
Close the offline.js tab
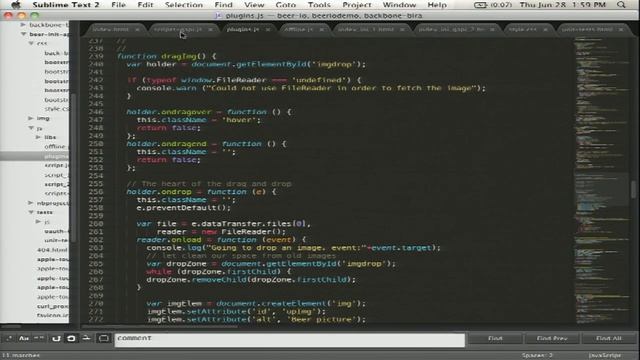tap(322, 29)
